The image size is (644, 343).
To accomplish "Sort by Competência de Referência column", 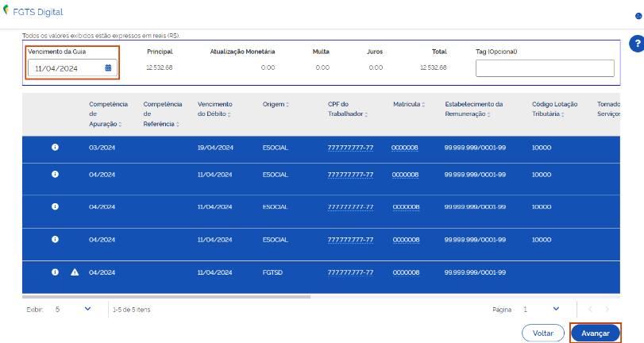I will point(177,125).
